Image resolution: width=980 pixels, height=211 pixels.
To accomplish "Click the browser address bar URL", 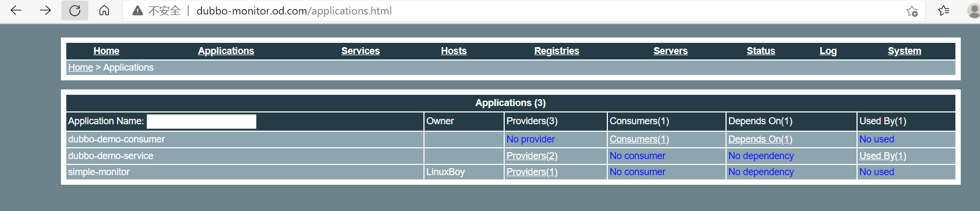I will (x=294, y=11).
